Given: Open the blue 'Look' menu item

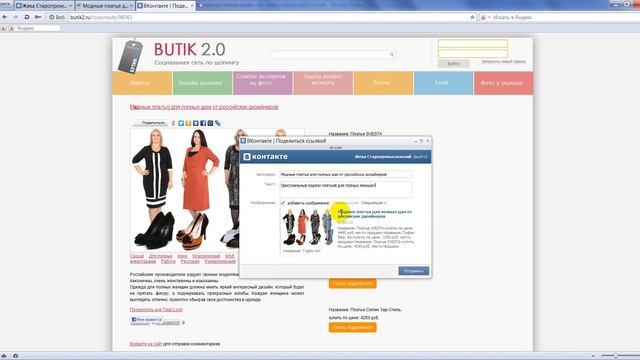Looking at the screenshot, I should (443, 83).
